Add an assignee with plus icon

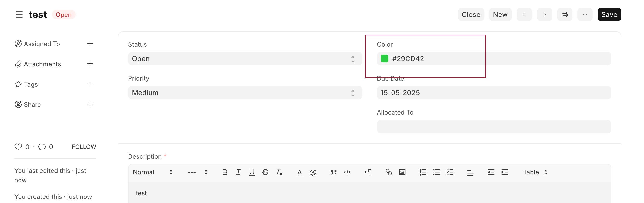pyautogui.click(x=90, y=44)
